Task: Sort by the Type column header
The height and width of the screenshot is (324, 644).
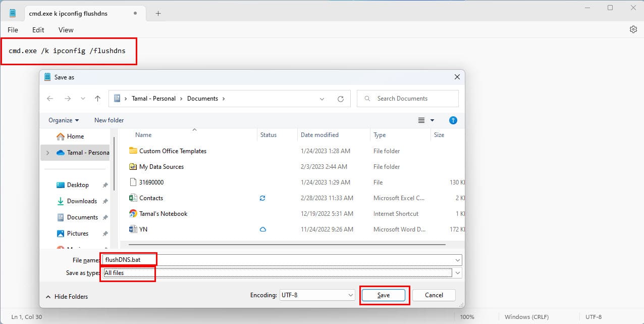Action: pyautogui.click(x=380, y=135)
